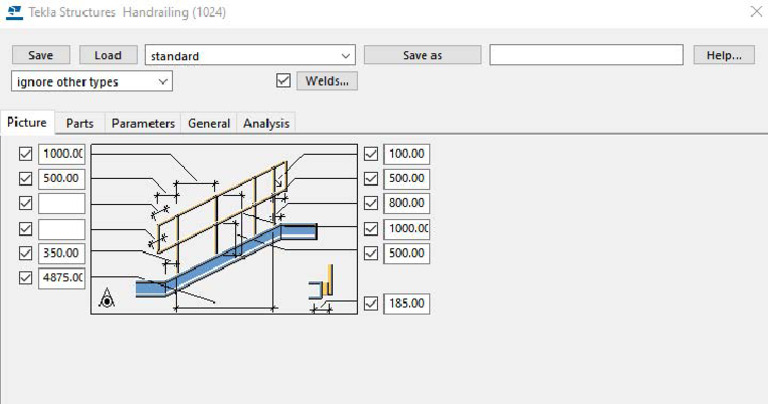This screenshot has width=768, height=404.
Task: Switch to the Picture tab
Action: pyautogui.click(x=27, y=122)
